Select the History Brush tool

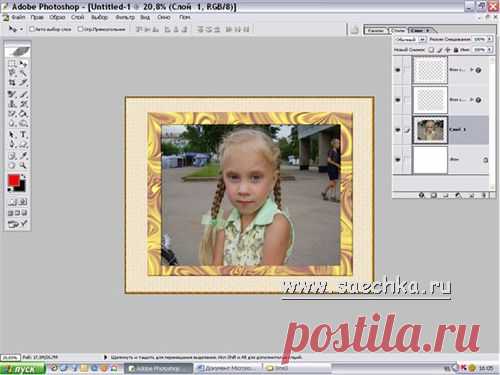pos(23,104)
